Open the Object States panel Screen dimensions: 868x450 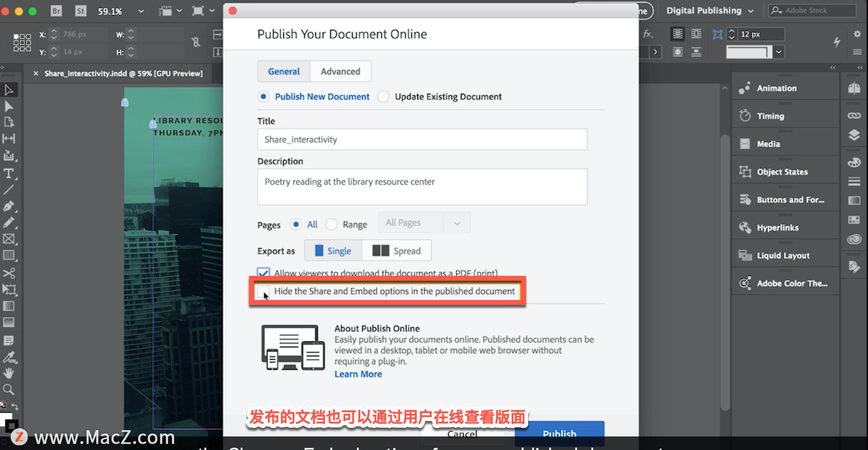point(785,172)
